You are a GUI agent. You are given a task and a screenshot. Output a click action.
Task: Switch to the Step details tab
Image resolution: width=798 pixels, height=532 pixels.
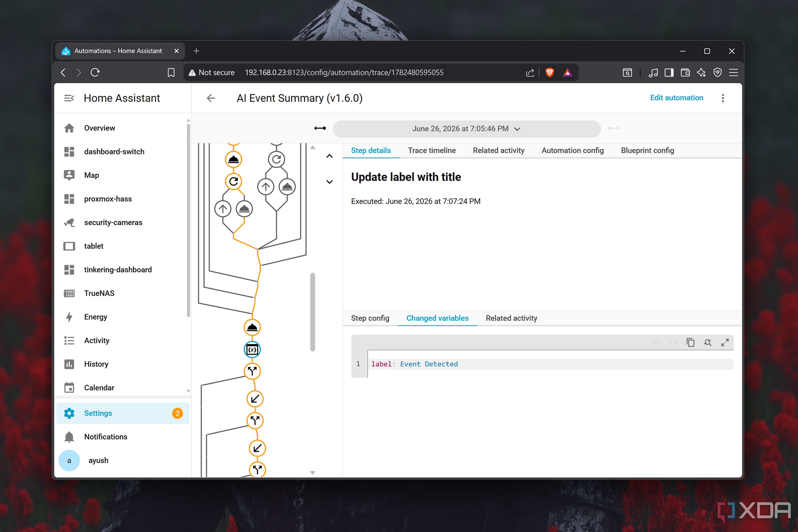[371, 151]
